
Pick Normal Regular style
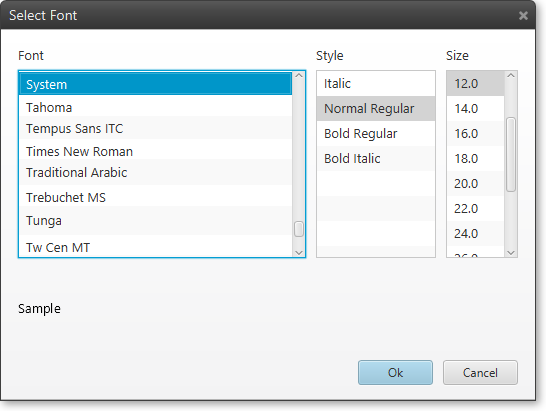click(x=376, y=109)
